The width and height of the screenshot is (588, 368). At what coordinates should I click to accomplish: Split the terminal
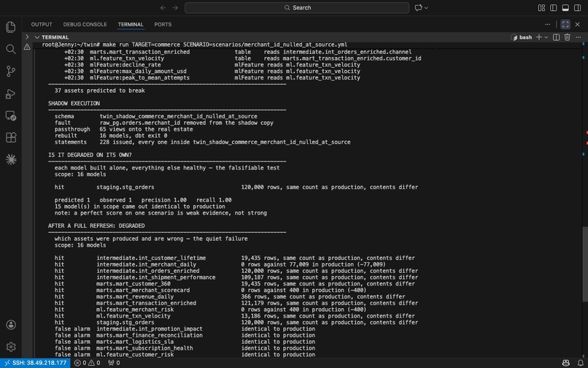tap(556, 37)
